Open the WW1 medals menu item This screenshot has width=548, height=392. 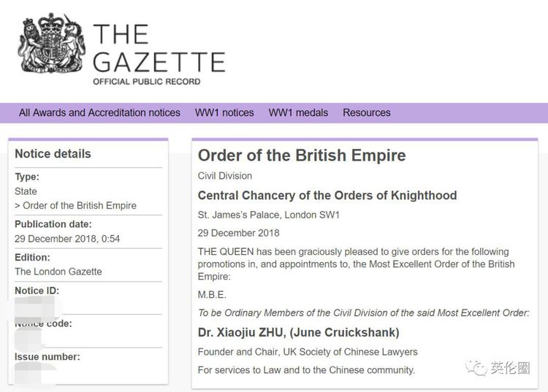(298, 112)
